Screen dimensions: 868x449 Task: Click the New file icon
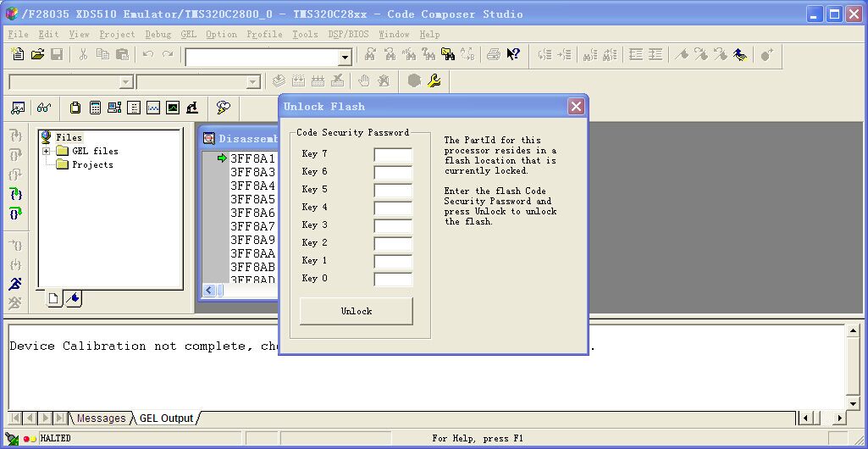(18, 54)
